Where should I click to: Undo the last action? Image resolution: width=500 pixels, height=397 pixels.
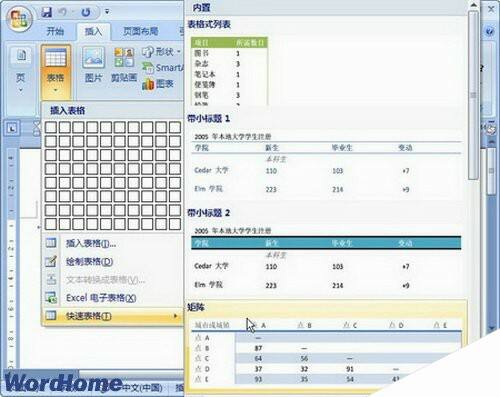(63, 12)
